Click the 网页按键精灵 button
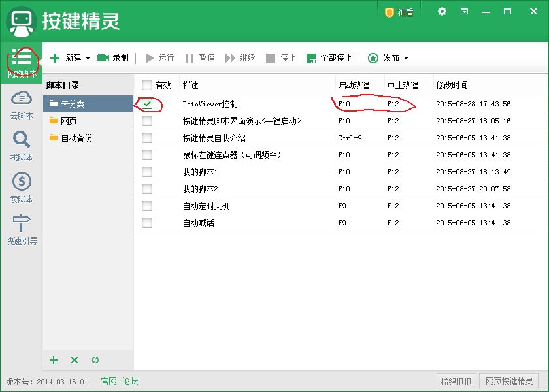Image resolution: width=549 pixels, height=392 pixels. pyautogui.click(x=509, y=381)
